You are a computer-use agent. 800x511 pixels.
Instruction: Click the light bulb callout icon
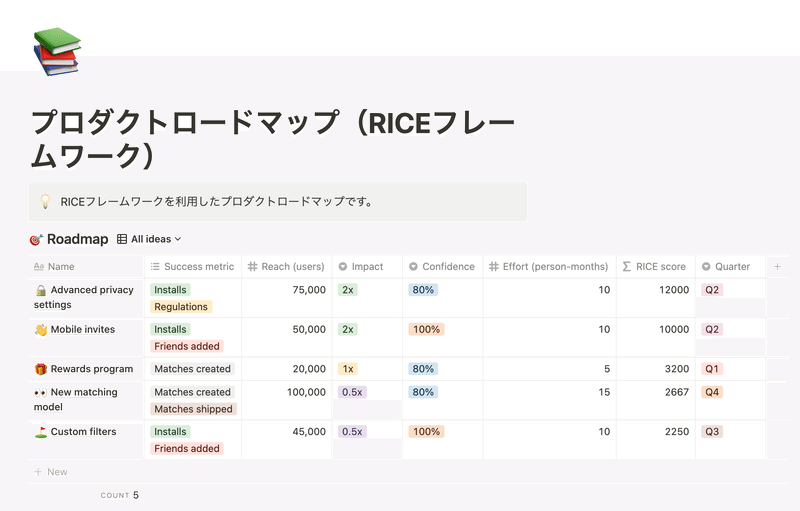click(x=45, y=201)
